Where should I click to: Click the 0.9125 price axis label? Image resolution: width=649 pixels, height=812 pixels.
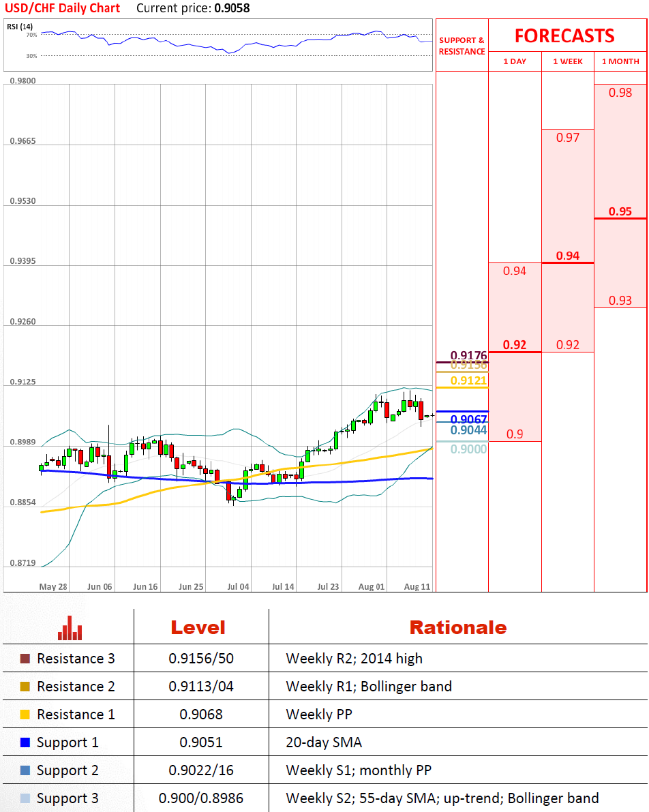[x=22, y=382]
